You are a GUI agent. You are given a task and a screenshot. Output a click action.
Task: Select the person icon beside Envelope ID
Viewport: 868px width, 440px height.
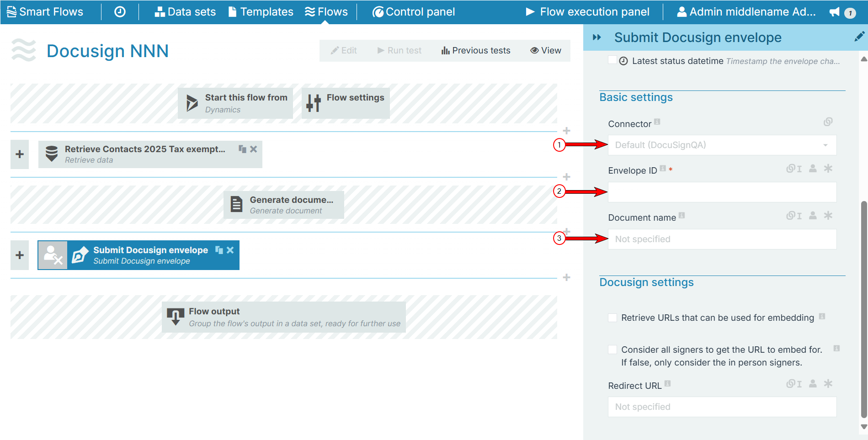pyautogui.click(x=812, y=169)
